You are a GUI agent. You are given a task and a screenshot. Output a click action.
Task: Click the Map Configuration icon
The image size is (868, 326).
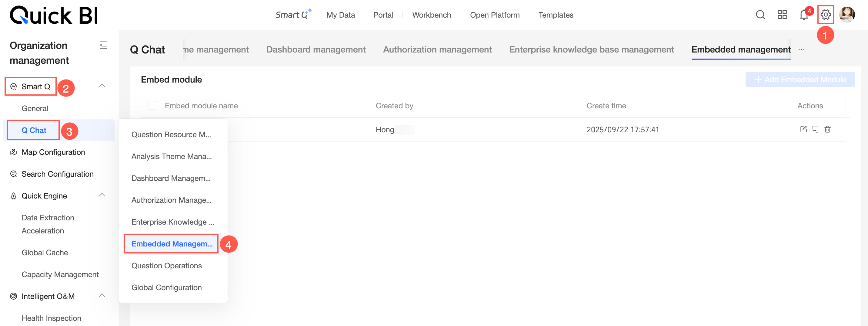point(13,152)
